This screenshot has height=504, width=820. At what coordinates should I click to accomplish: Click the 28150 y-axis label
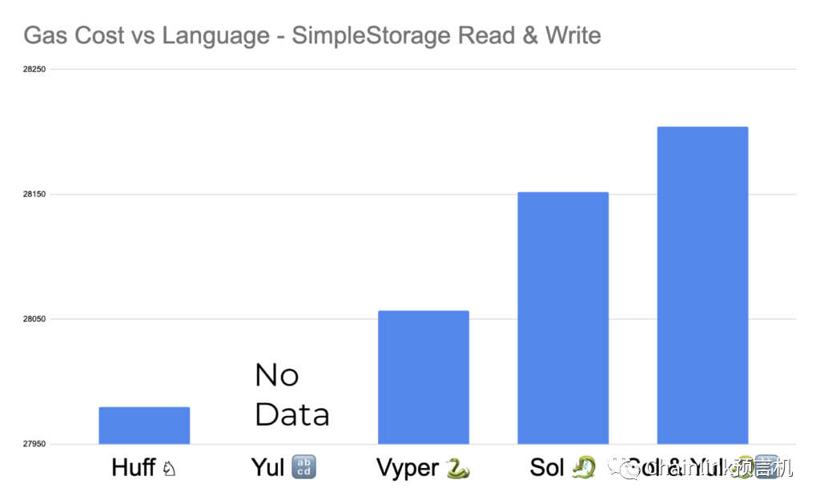pyautogui.click(x=34, y=194)
